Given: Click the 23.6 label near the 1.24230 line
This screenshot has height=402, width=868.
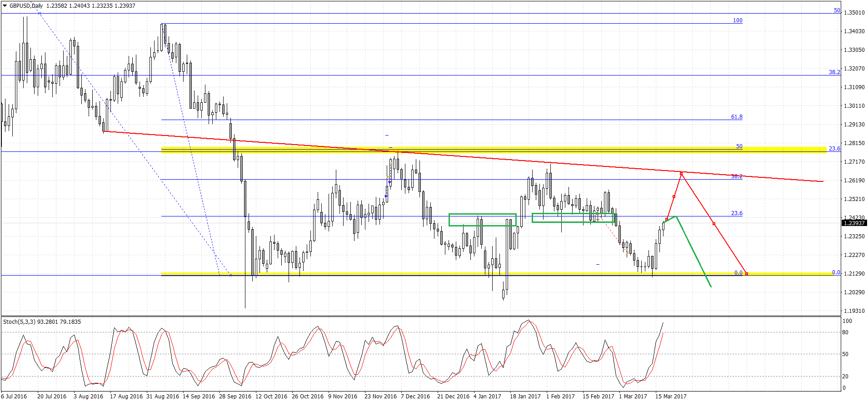Looking at the screenshot, I should click(737, 213).
